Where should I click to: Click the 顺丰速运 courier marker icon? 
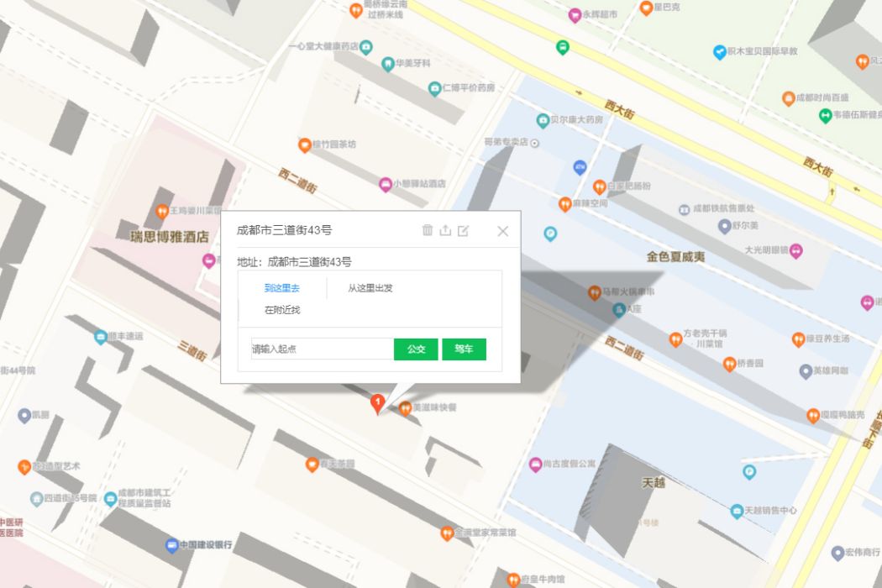click(101, 337)
